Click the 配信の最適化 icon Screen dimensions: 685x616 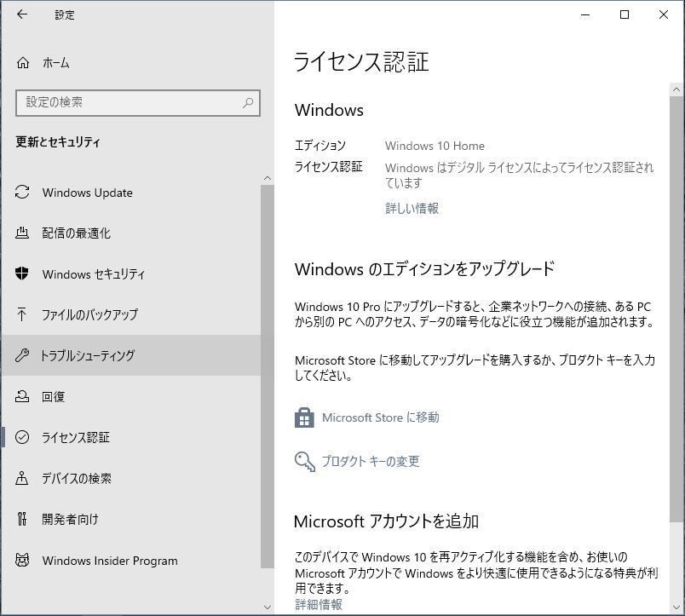pyautogui.click(x=22, y=233)
